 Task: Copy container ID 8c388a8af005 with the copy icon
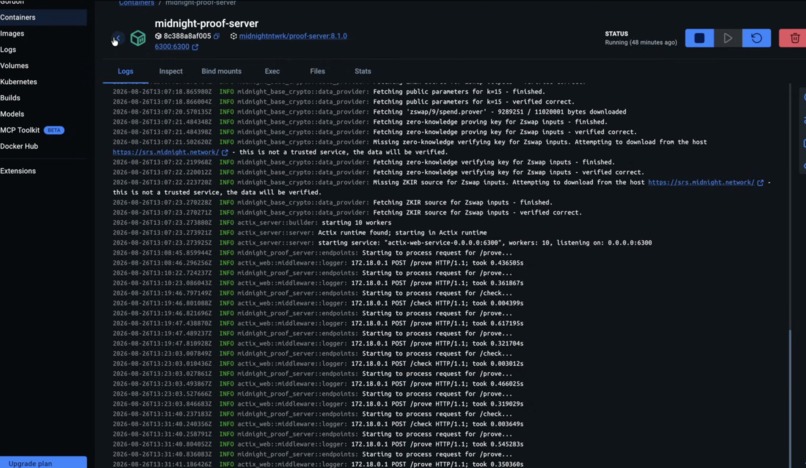pyautogui.click(x=216, y=36)
